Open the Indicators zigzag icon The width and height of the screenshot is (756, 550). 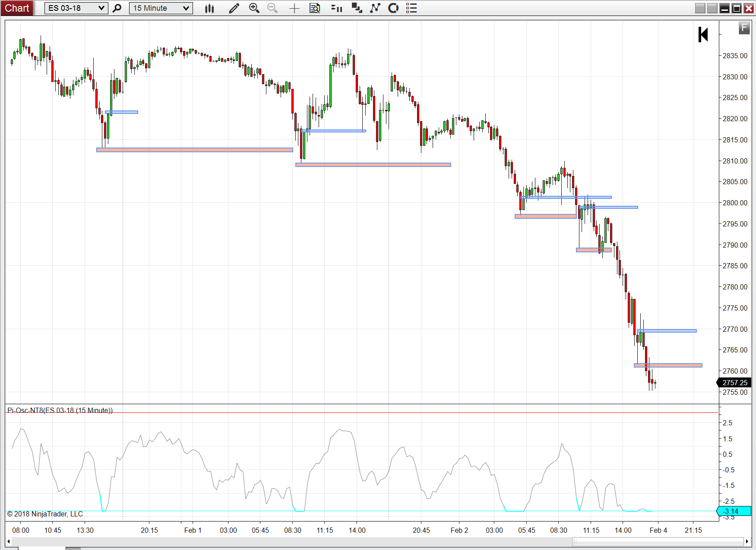click(x=375, y=8)
